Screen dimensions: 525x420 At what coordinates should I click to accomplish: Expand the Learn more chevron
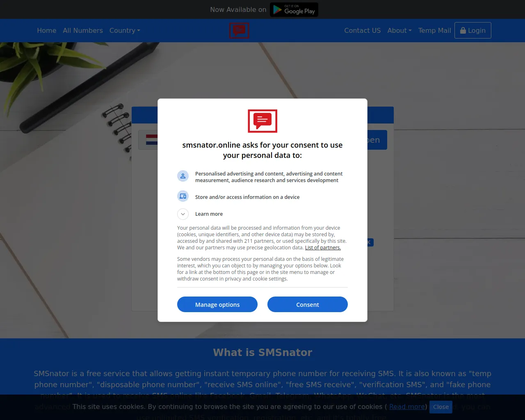coord(183,214)
